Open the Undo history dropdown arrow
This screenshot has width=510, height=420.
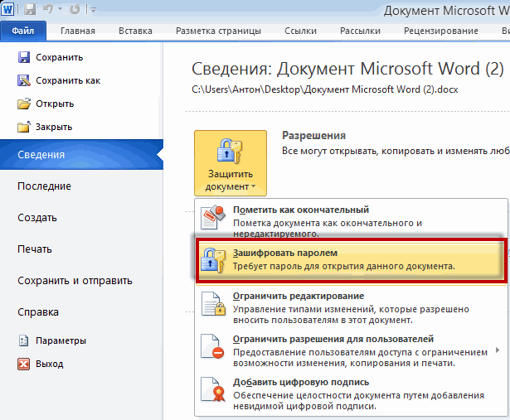pos(61,9)
